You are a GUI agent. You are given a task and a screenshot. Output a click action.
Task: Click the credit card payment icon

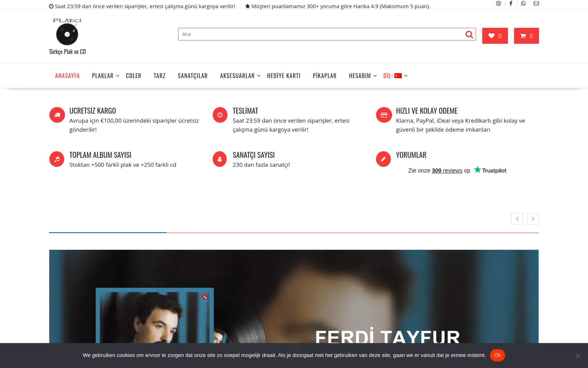tap(384, 115)
